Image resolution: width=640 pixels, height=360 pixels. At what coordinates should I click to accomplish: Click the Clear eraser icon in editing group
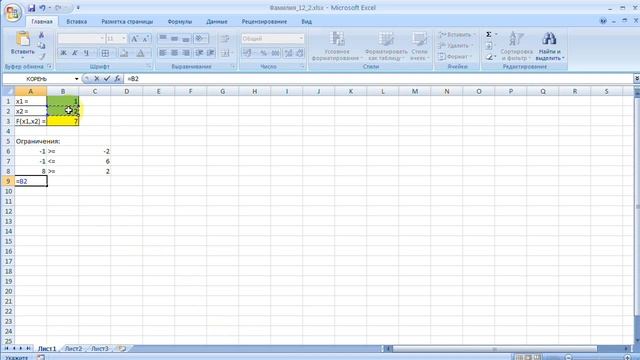(489, 58)
